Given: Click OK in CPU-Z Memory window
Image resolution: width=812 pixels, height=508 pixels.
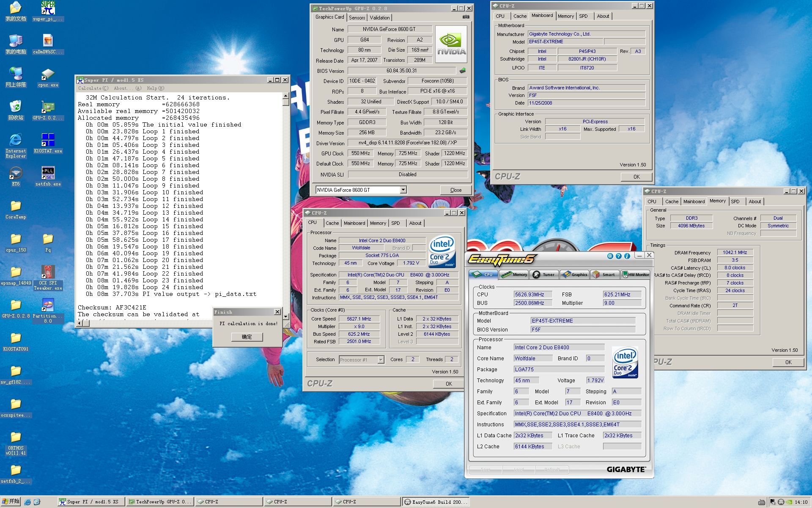Looking at the screenshot, I should point(788,362).
